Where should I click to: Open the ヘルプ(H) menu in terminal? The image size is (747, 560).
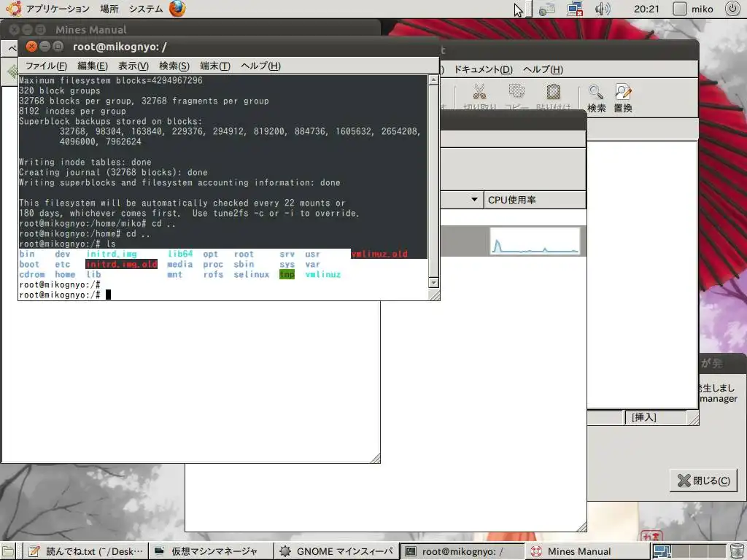[260, 66]
